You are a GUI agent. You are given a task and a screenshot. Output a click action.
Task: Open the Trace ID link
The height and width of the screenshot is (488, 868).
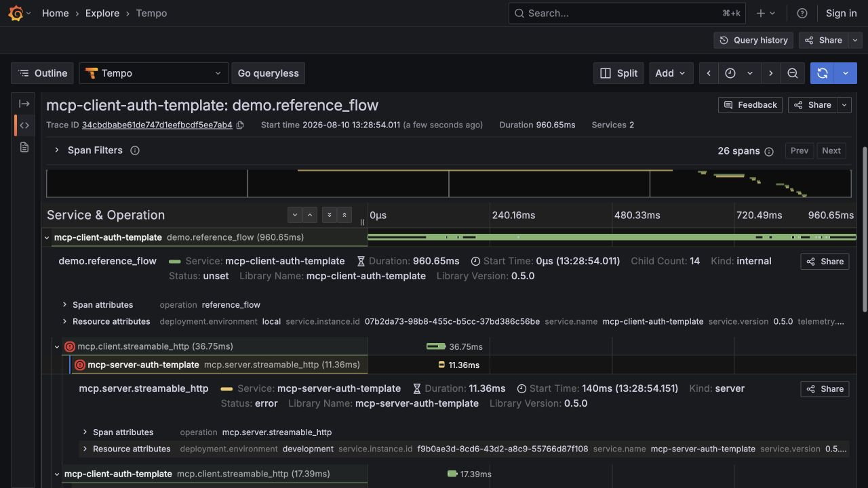click(157, 125)
